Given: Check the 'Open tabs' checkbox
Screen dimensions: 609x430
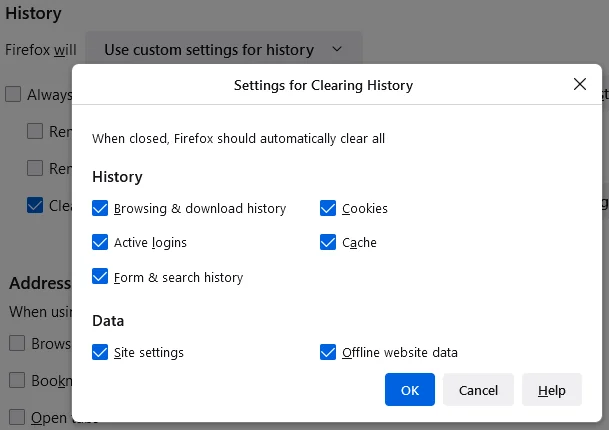Looking at the screenshot, I should click(17, 416).
